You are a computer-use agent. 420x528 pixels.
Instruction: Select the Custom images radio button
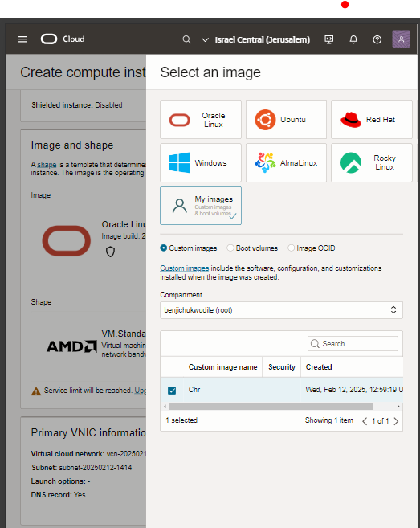coord(164,248)
